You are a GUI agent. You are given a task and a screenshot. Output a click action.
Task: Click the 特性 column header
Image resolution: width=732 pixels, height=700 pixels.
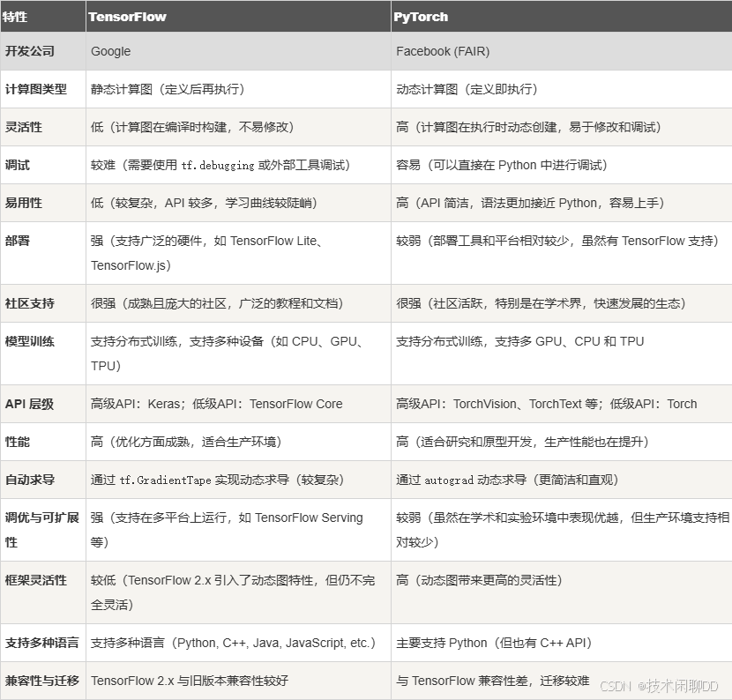43,17
